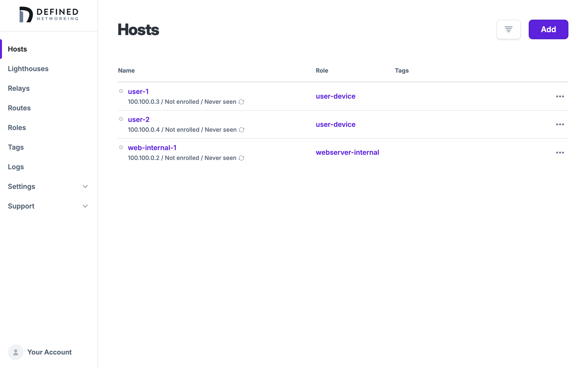Open the Your Account avatar icon

tap(15, 352)
